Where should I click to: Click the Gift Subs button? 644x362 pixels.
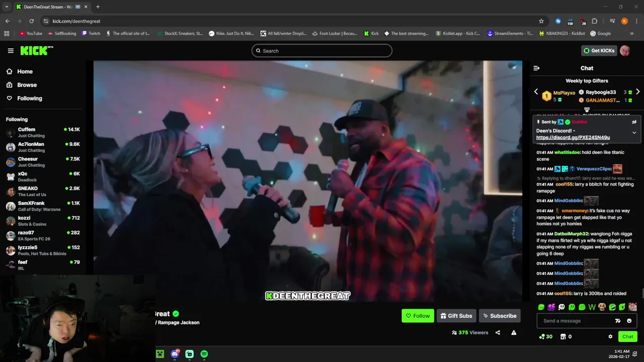[456, 316]
